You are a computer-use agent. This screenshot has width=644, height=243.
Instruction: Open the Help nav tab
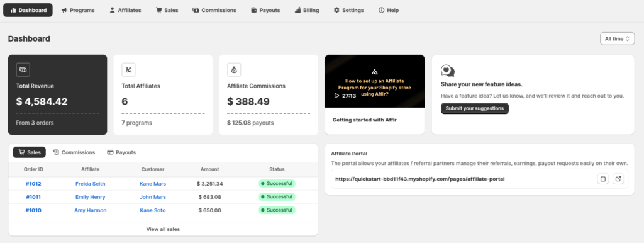pos(389,10)
